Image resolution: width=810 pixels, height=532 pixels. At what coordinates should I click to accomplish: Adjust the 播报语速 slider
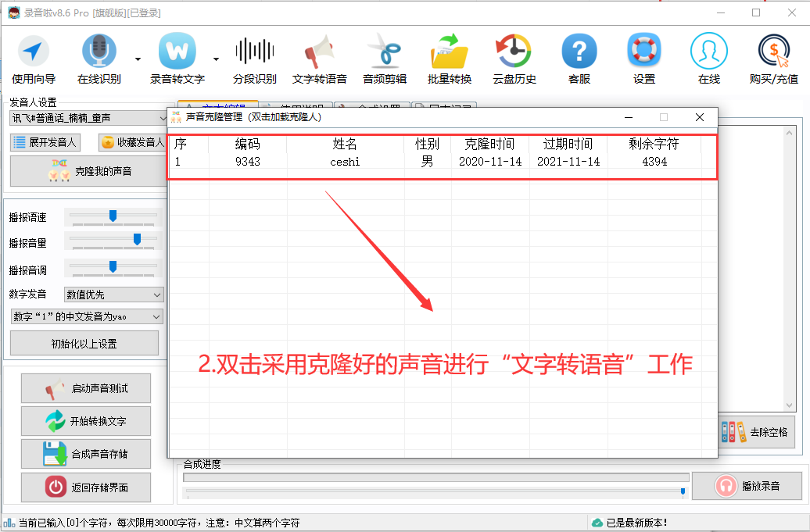(113, 216)
